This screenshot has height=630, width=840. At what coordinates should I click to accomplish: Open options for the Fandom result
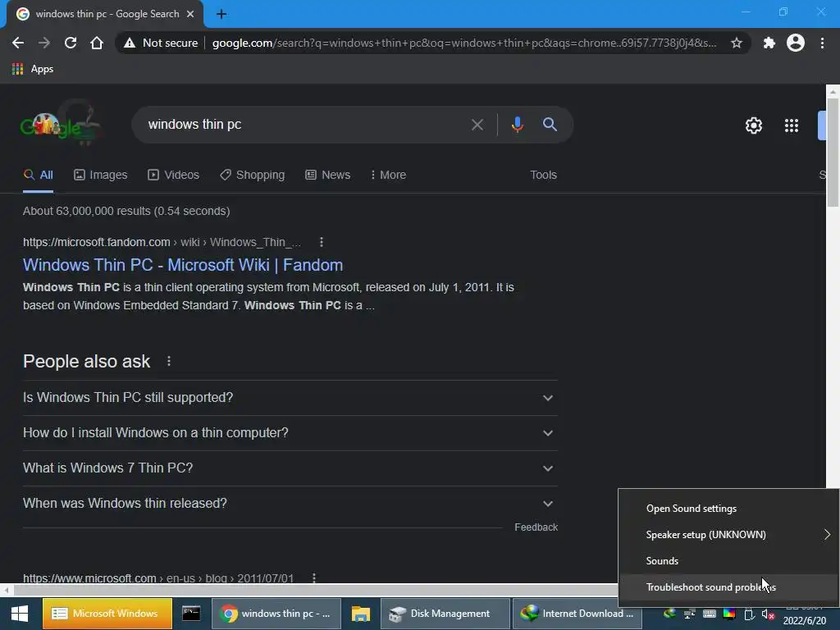coord(322,242)
